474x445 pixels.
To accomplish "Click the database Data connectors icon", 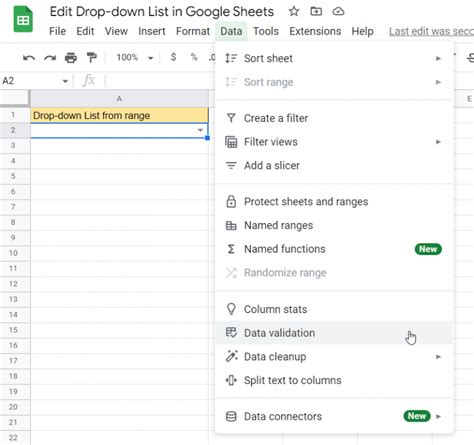I will click(231, 416).
